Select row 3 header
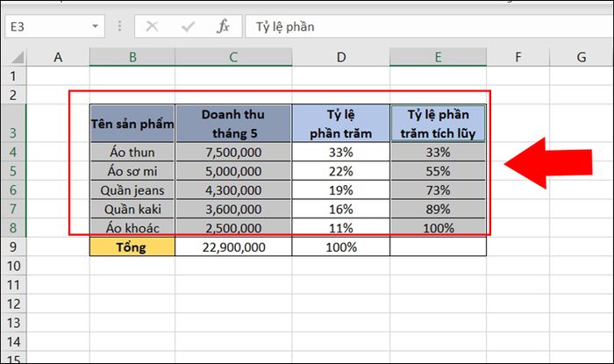 click(x=13, y=123)
